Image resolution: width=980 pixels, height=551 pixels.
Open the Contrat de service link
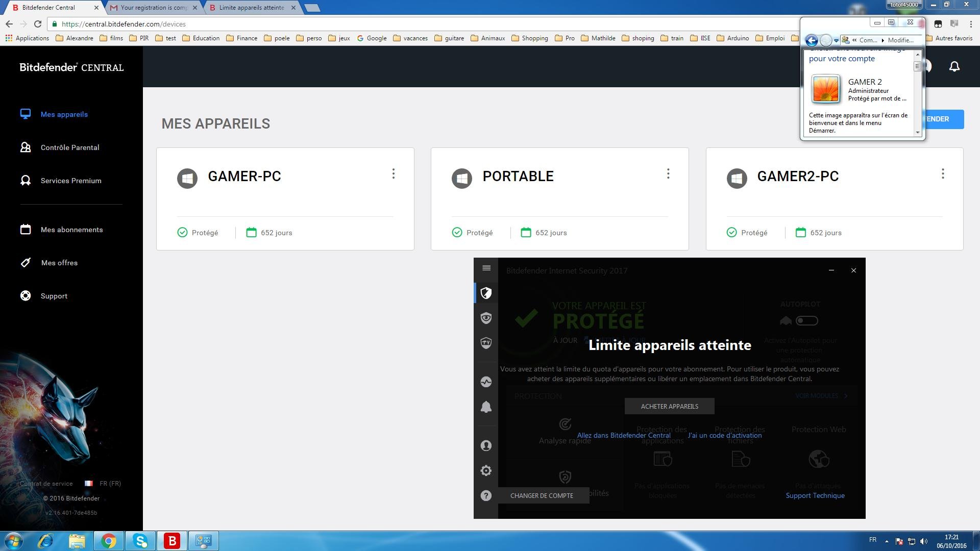pyautogui.click(x=46, y=484)
